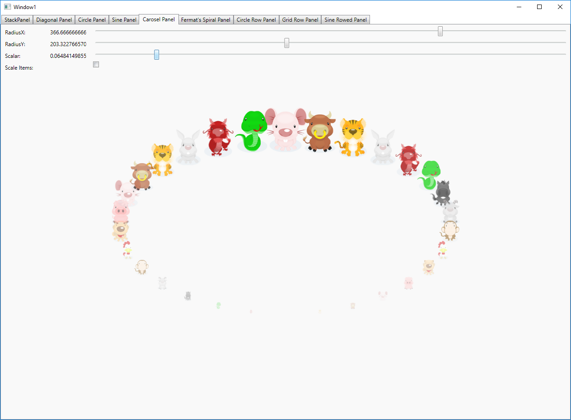Switch to the StackPanel tab
This screenshot has width=572, height=420.
click(x=17, y=20)
